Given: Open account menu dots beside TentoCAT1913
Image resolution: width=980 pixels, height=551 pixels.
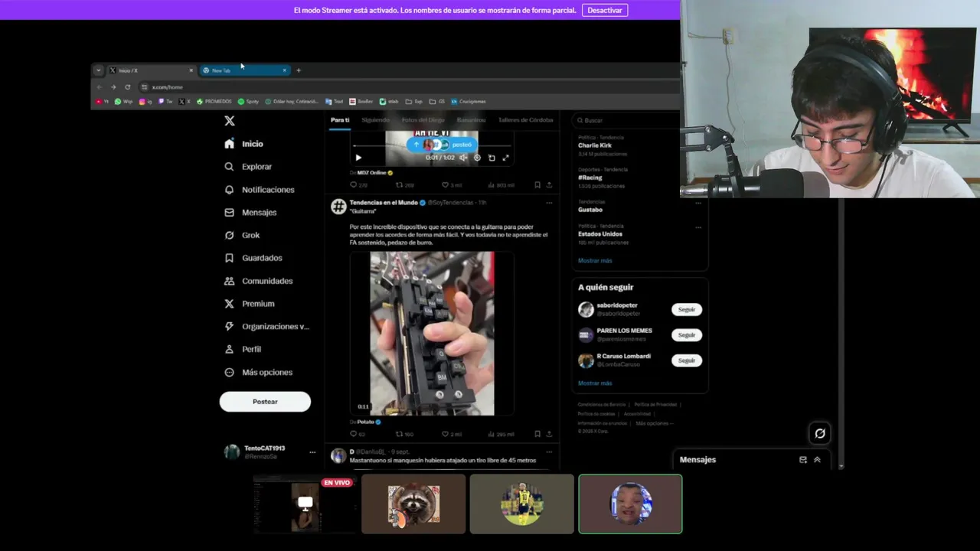Looking at the screenshot, I should pyautogui.click(x=312, y=452).
